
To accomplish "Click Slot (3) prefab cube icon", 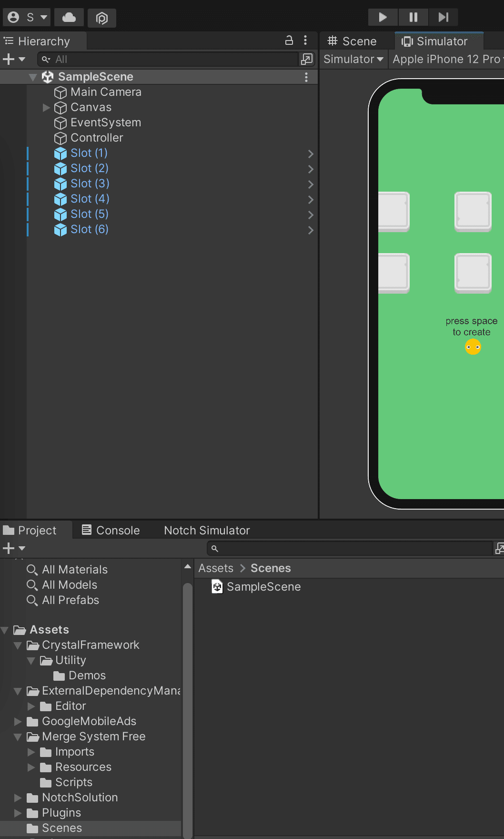I will click(60, 184).
